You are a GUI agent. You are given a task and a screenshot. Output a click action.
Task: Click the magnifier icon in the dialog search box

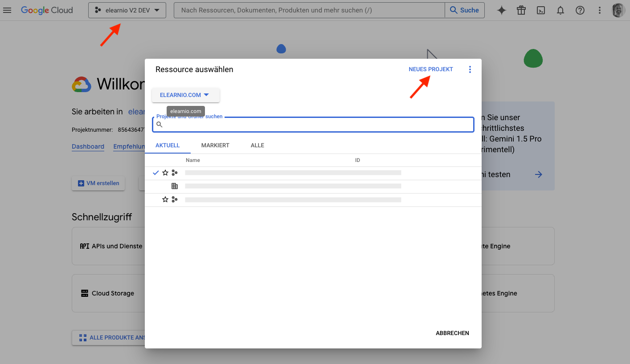[x=160, y=125]
